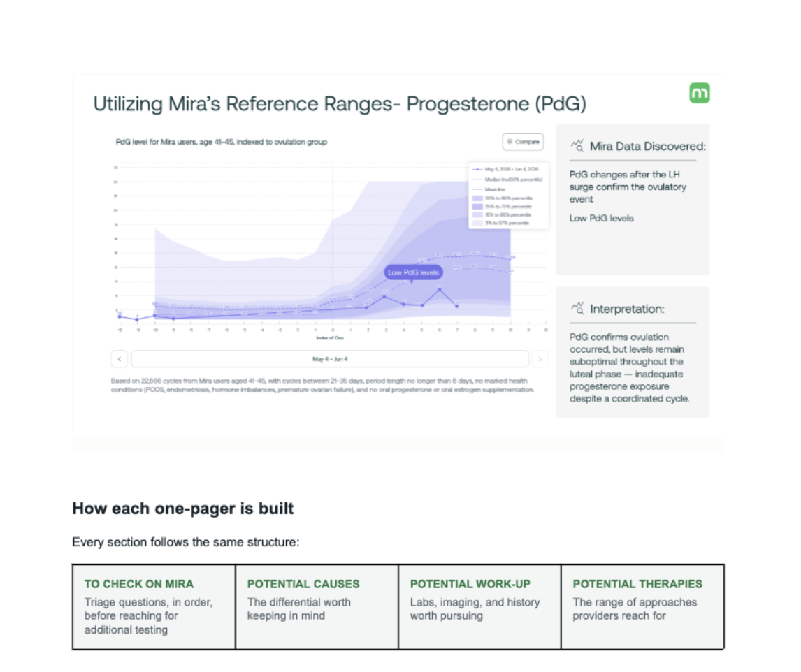Click the chart icon beside 'Interpretation:'
This screenshot has height=672, width=801.
point(577,309)
